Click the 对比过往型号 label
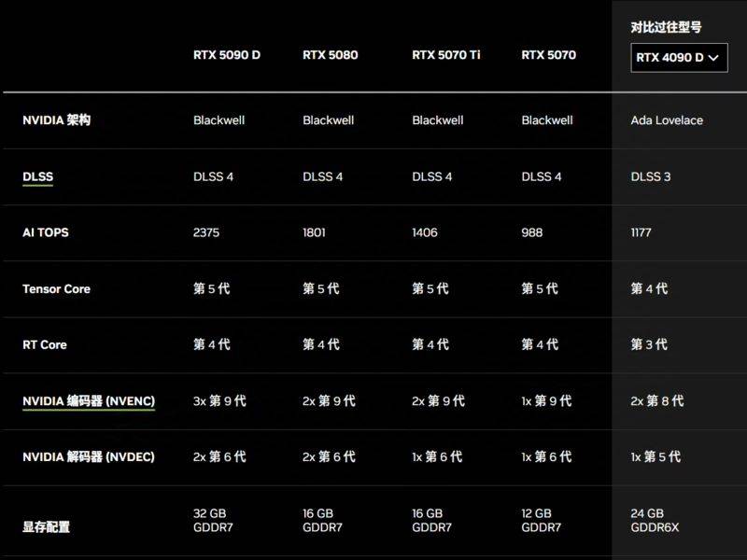 (x=666, y=27)
